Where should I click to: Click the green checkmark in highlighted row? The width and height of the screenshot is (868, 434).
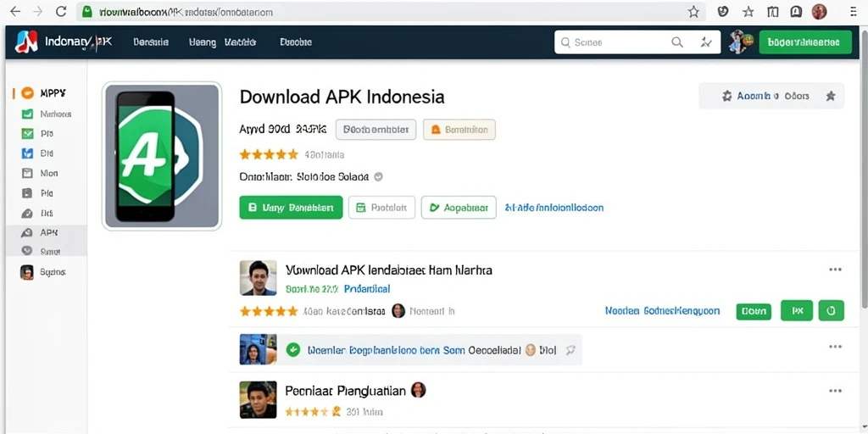(292, 350)
